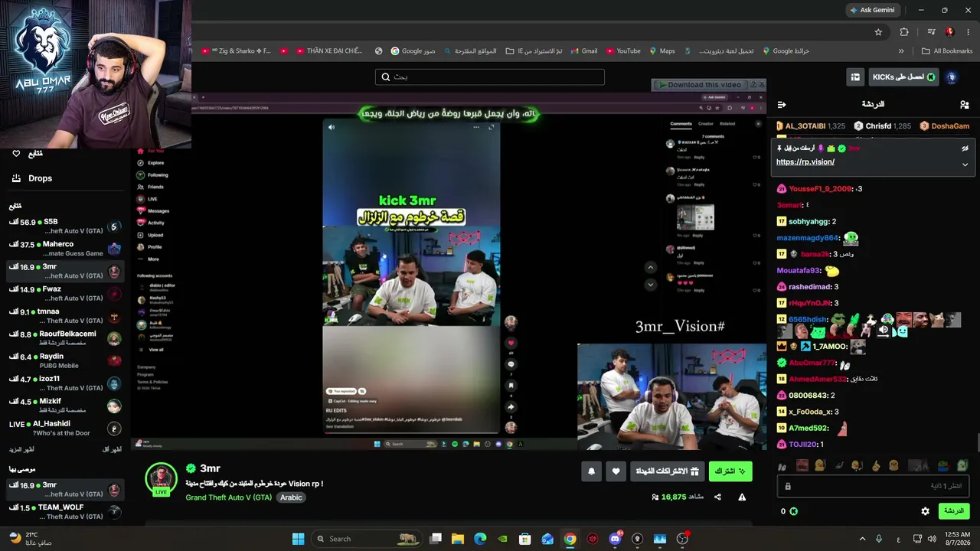Open tmnaa channel in following list
Image resolution: width=980 pixels, height=551 pixels.
point(65,316)
